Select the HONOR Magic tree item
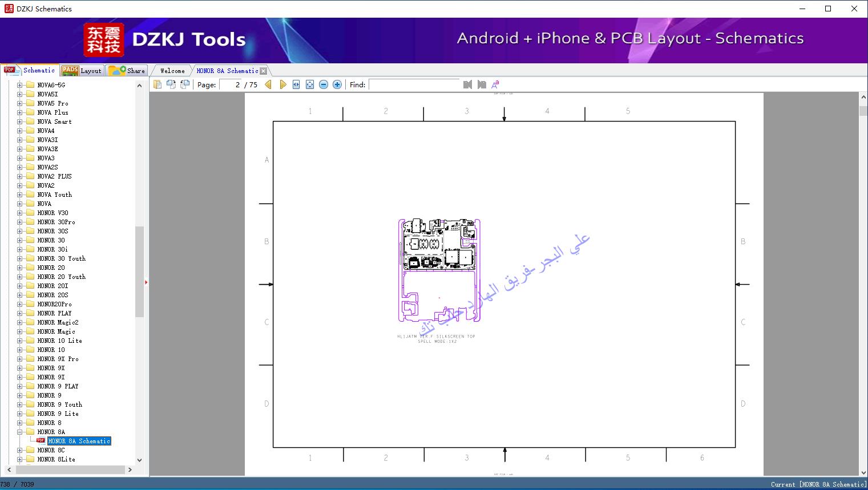The width and height of the screenshot is (868, 490). [56, 331]
